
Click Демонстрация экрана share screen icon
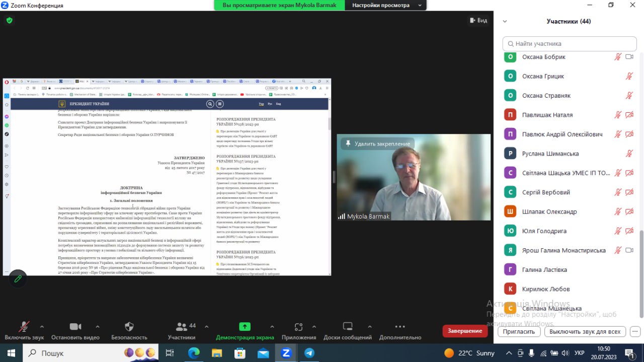245,326
